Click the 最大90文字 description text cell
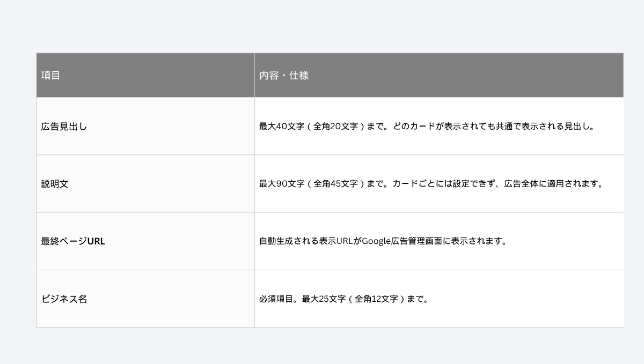The width and height of the screenshot is (644, 364). 439,184
